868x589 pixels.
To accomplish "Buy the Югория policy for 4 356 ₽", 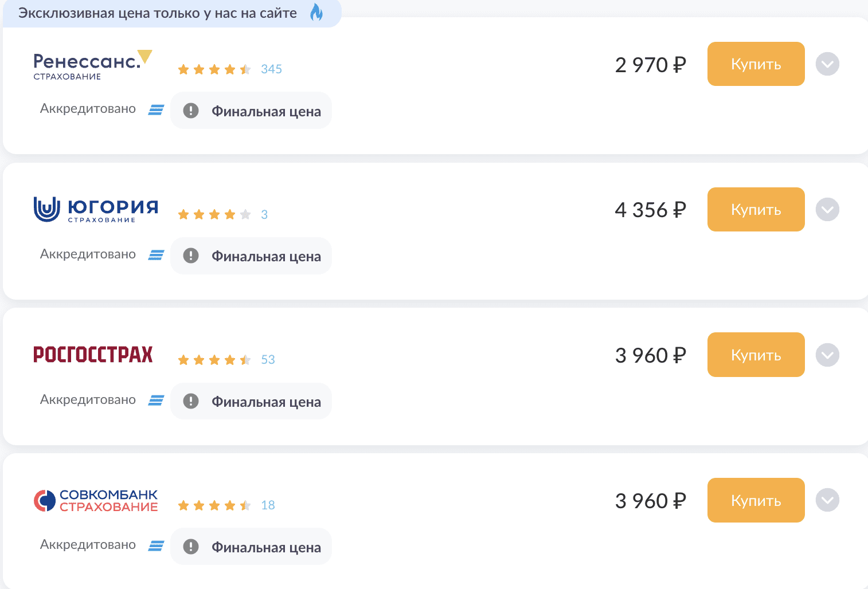I will point(756,210).
